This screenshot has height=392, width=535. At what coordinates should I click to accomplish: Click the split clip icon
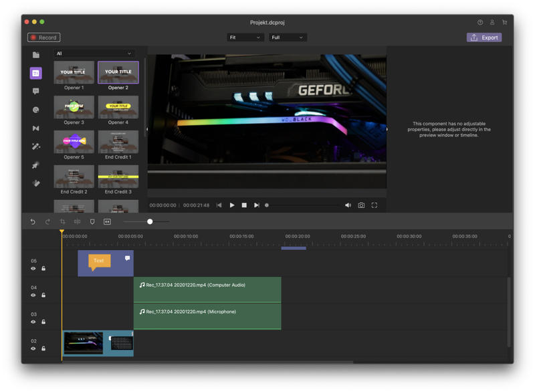click(x=78, y=222)
